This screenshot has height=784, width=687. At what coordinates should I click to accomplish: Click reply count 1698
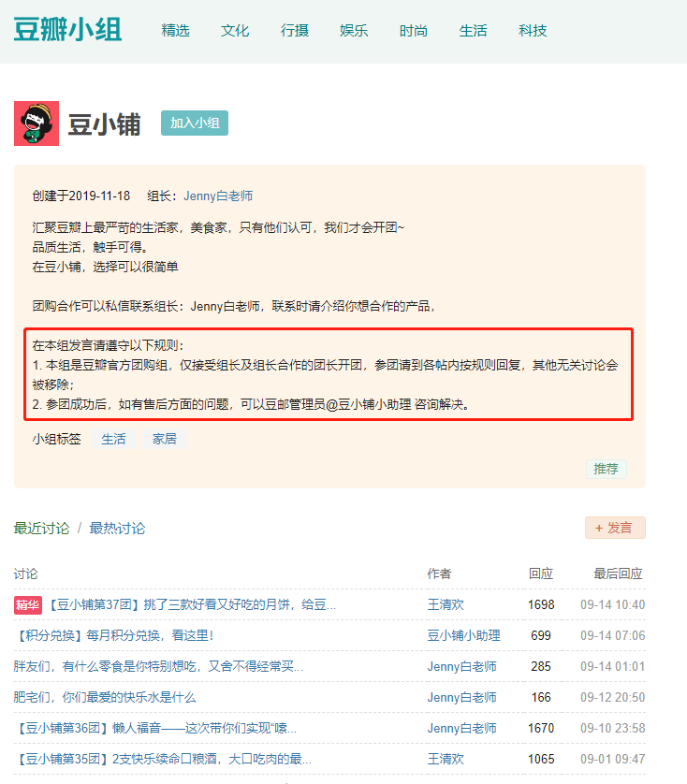point(541,605)
